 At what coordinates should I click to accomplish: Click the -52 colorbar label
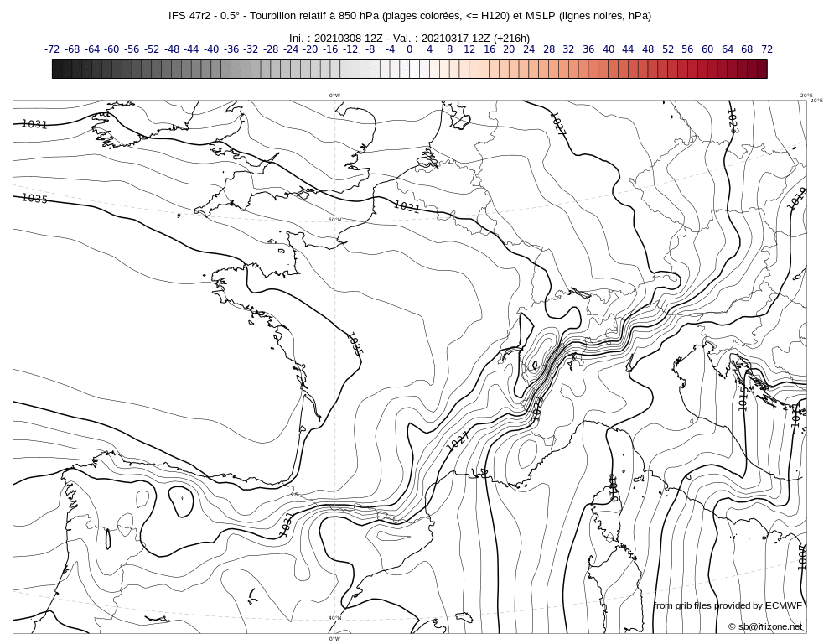point(152,49)
